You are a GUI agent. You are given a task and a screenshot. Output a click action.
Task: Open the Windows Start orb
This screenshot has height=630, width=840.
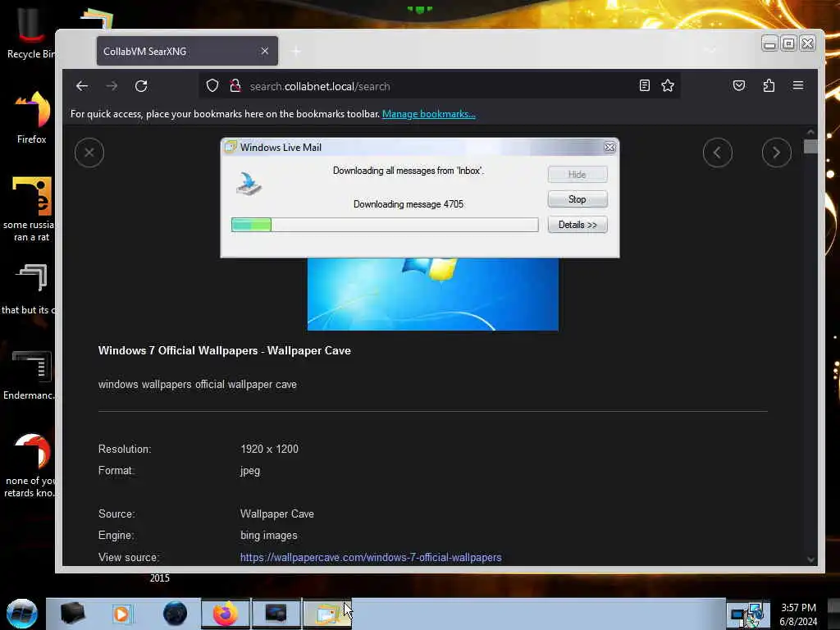pyautogui.click(x=22, y=614)
